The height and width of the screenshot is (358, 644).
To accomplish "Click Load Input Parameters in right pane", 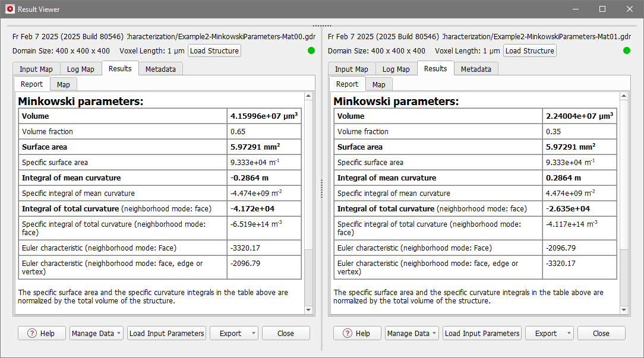I will (x=482, y=334).
